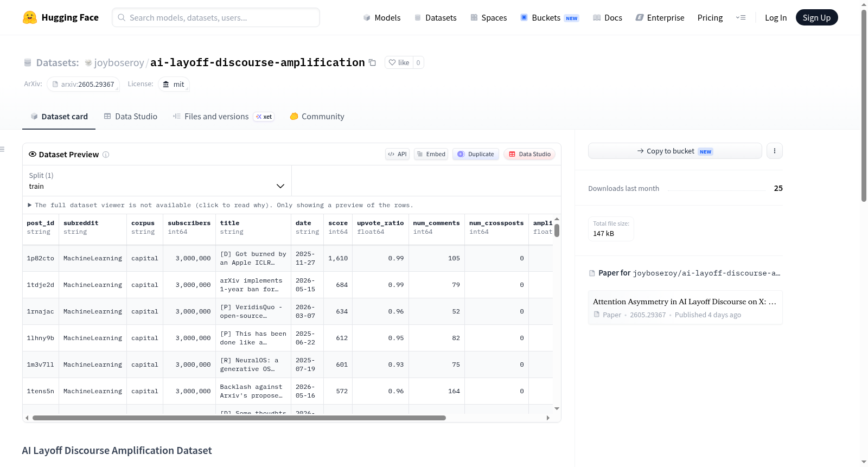Click Copy to bucket button
Viewport: 868px width, 467px height.
tap(675, 151)
